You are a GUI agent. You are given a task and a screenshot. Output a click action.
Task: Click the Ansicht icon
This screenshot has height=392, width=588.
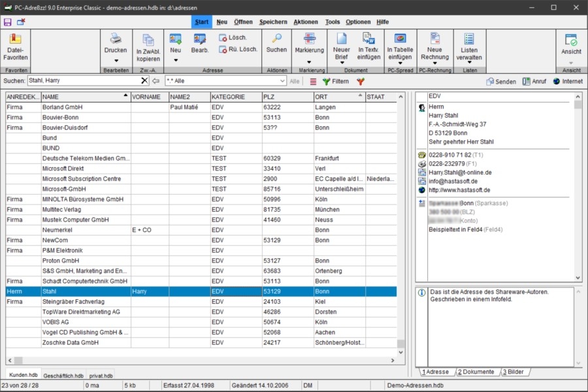[571, 40]
